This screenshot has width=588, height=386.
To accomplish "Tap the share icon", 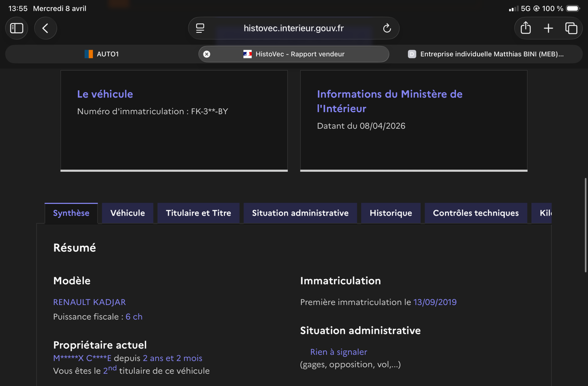I will click(x=526, y=28).
